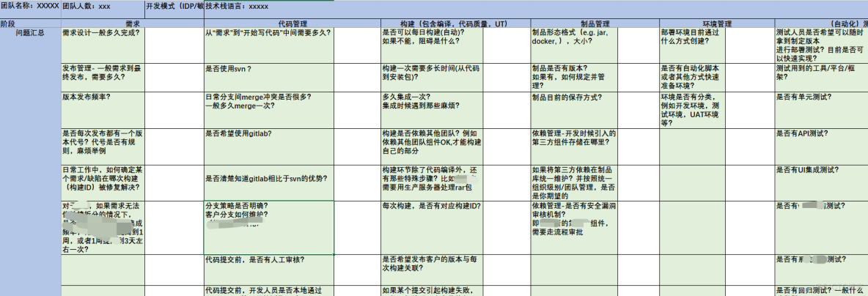
Task: Select the 问题汇总 cell in first column
Action: [x=30, y=34]
